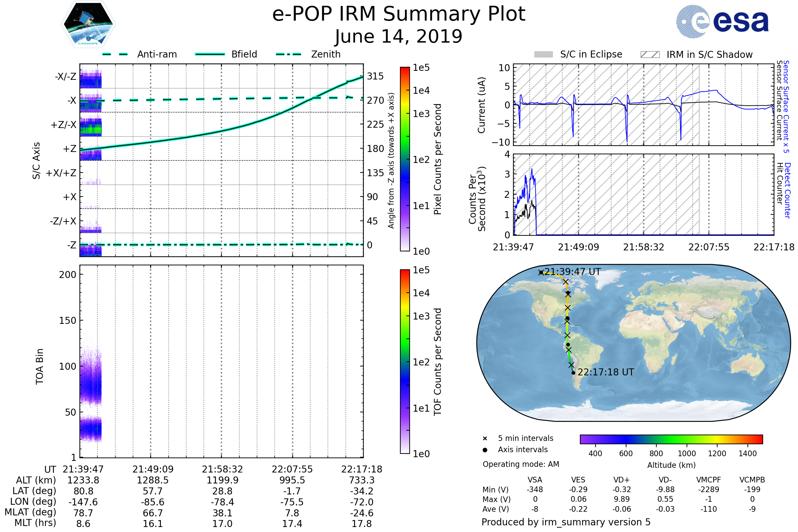This screenshot has width=798, height=532.
Task: Click the MLAT (deg) row label
Action: 31,512
